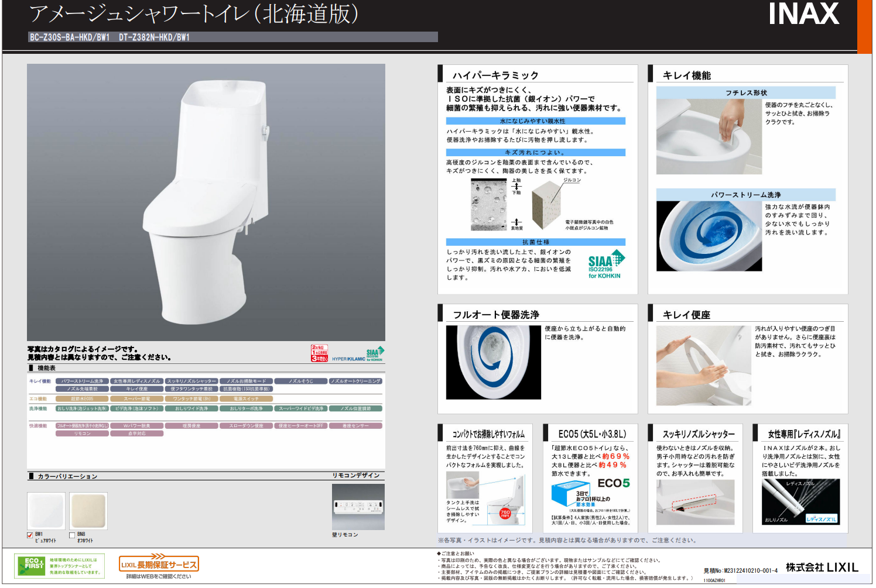The width and height of the screenshot is (876, 588).
Task: Toggle the BW1 Pure White checkbox
Action: [x=30, y=535]
